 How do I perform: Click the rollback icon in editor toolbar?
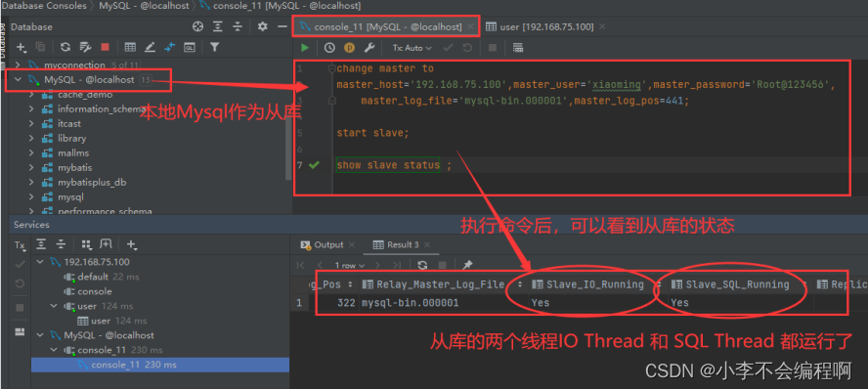tap(468, 48)
